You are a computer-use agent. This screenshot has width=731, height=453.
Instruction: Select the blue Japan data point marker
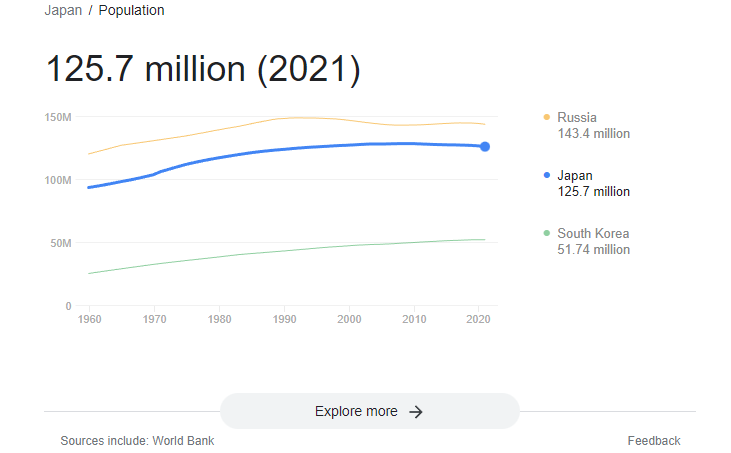485,147
